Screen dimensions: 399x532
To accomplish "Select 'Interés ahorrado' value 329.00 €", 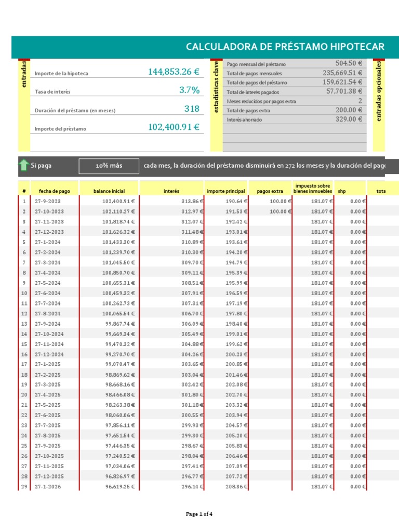I will [349, 119].
